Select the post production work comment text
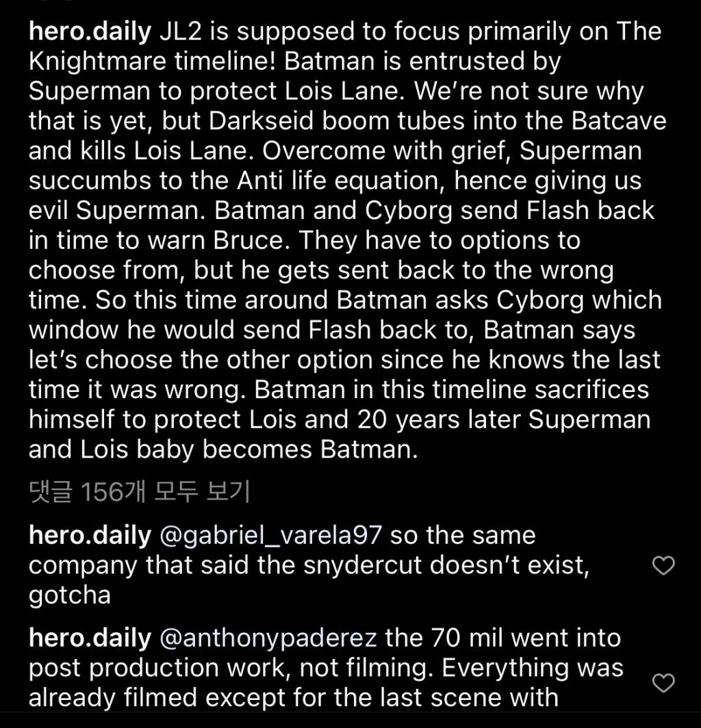 [x=326, y=668]
